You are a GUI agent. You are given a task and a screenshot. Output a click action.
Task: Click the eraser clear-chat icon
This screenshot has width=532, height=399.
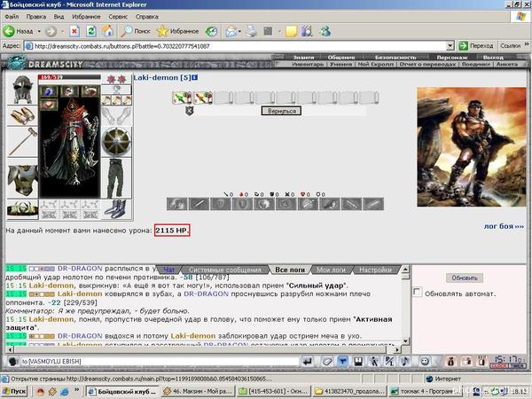[326, 362]
